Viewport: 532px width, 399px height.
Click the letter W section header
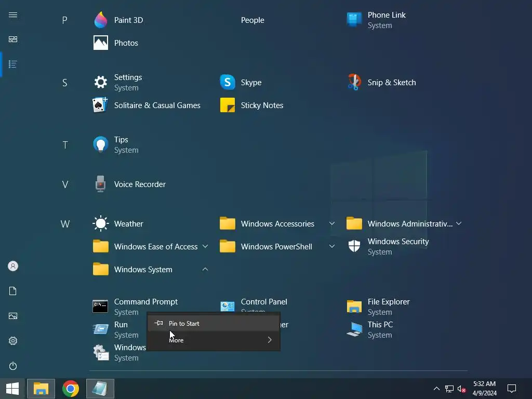[65, 224]
